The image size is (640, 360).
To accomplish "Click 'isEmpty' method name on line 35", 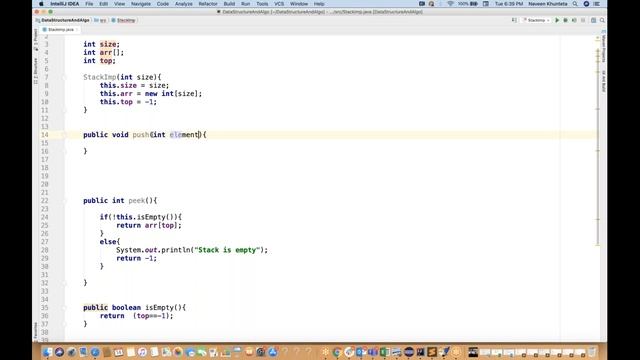I will pos(160,307).
